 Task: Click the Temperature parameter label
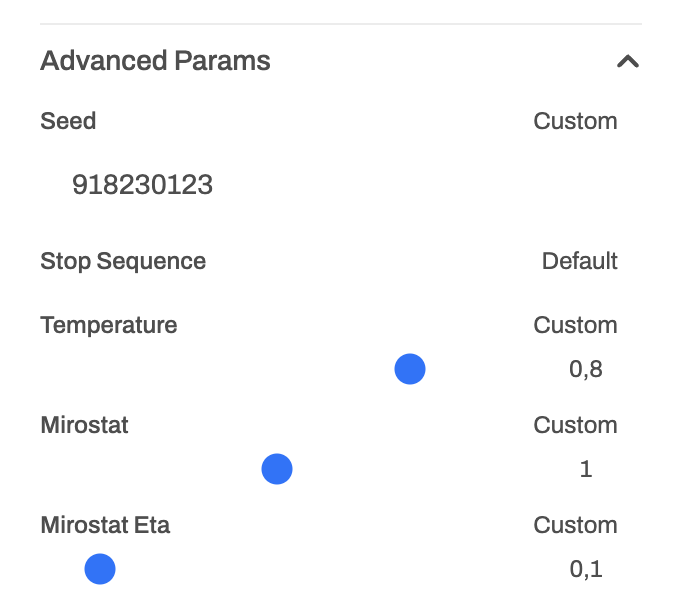[109, 326]
